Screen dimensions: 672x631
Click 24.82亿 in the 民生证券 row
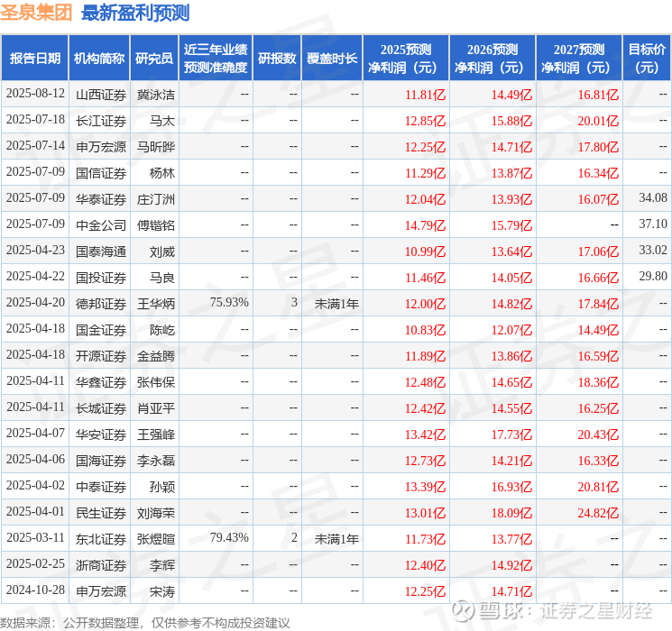pyautogui.click(x=598, y=513)
